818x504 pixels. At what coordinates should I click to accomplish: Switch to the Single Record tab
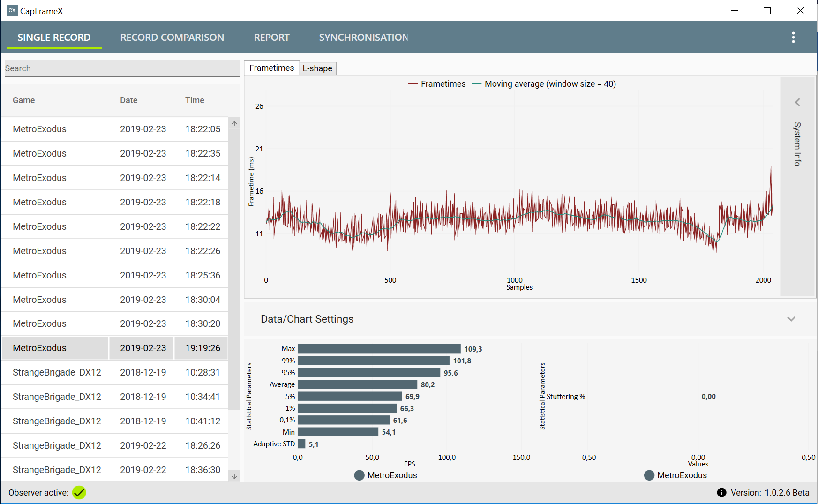pyautogui.click(x=54, y=38)
